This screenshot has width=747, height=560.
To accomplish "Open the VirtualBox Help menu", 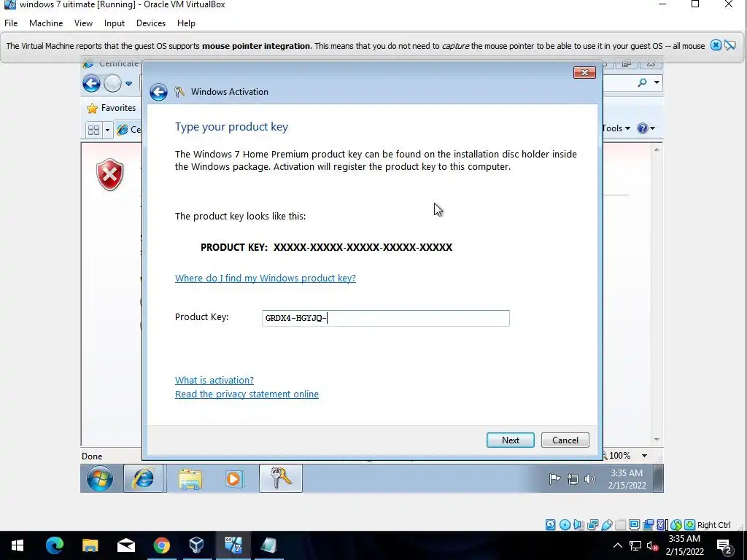I will [x=186, y=23].
